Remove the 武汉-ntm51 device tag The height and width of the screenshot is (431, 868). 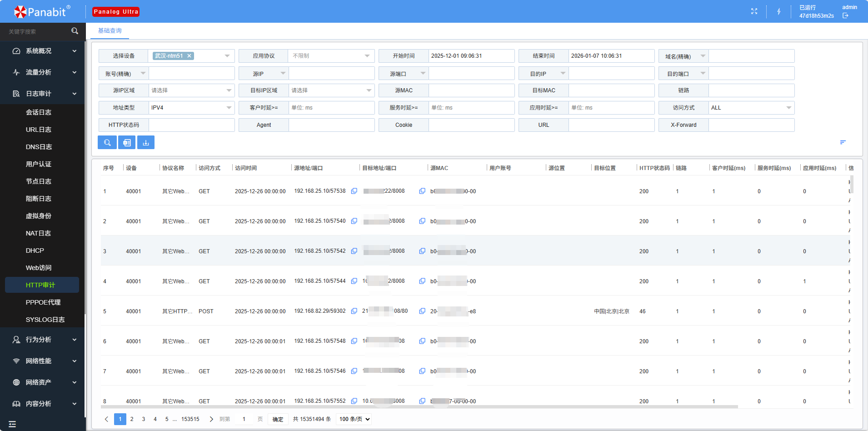[190, 56]
